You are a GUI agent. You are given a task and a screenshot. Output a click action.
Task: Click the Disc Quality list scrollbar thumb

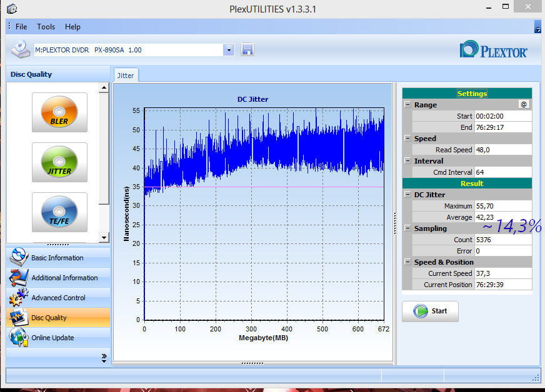[x=104, y=149]
